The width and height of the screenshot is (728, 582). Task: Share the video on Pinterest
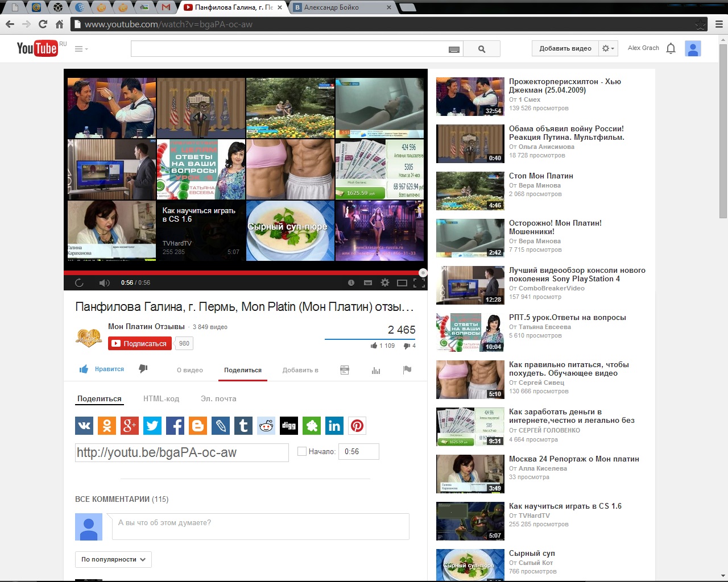tap(357, 425)
